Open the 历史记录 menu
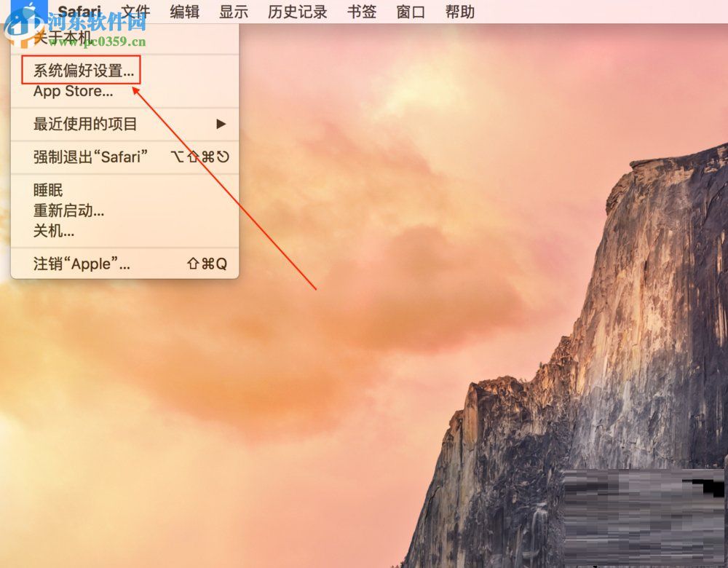 [297, 11]
